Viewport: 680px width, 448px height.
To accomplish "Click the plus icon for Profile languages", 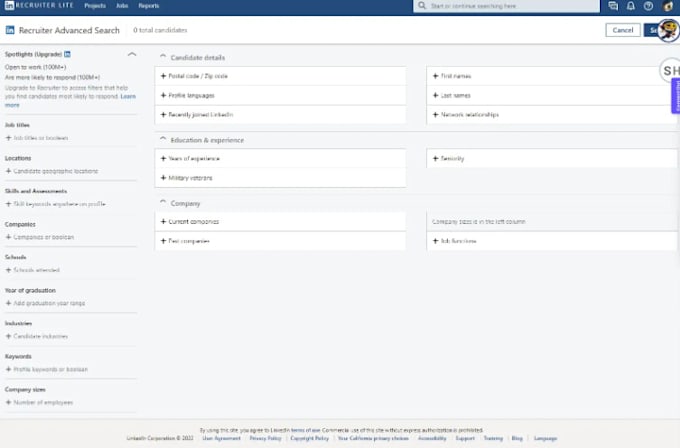I will click(163, 95).
